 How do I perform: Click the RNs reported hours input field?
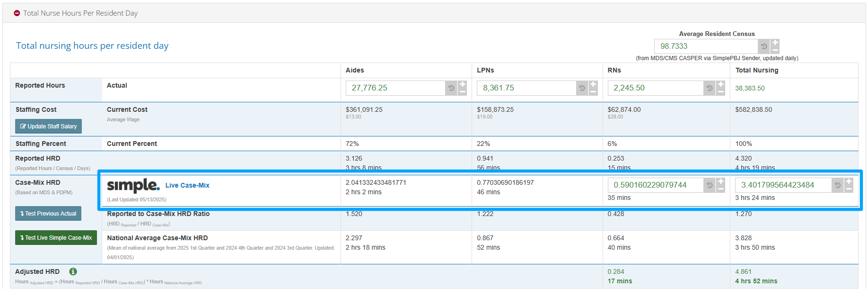pyautogui.click(x=655, y=88)
